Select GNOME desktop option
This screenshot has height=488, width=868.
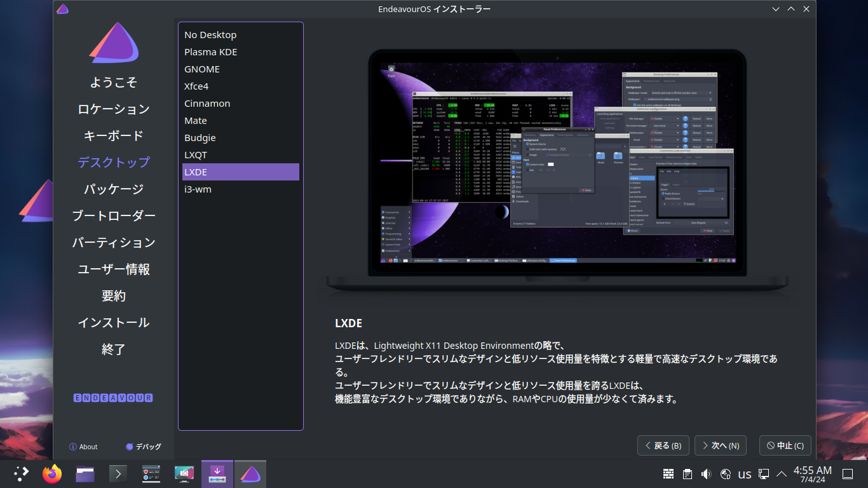241,69
